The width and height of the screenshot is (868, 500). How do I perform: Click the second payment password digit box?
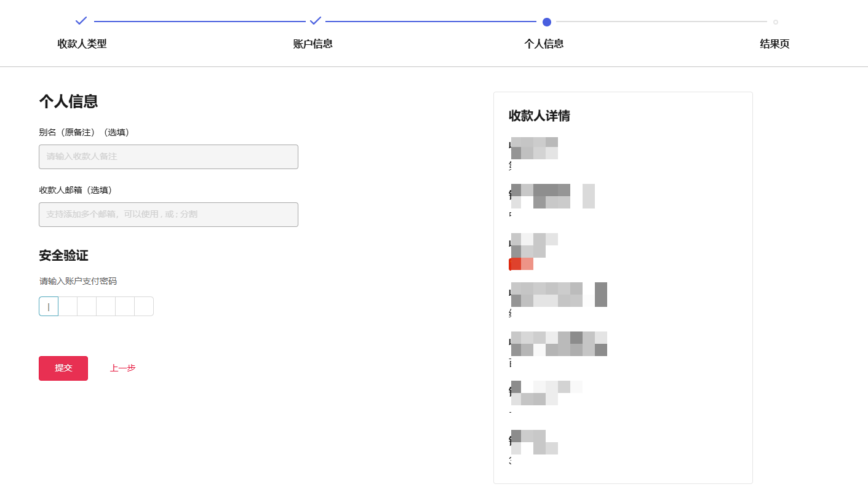[68, 306]
